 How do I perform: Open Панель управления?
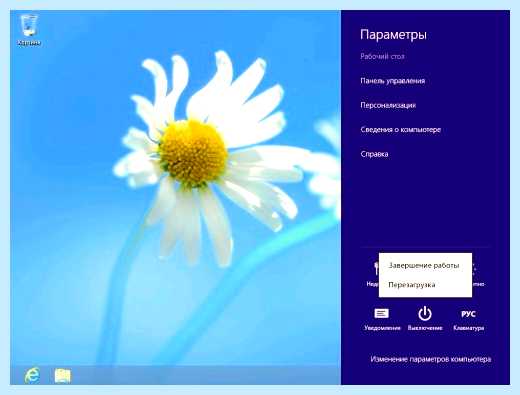click(392, 81)
